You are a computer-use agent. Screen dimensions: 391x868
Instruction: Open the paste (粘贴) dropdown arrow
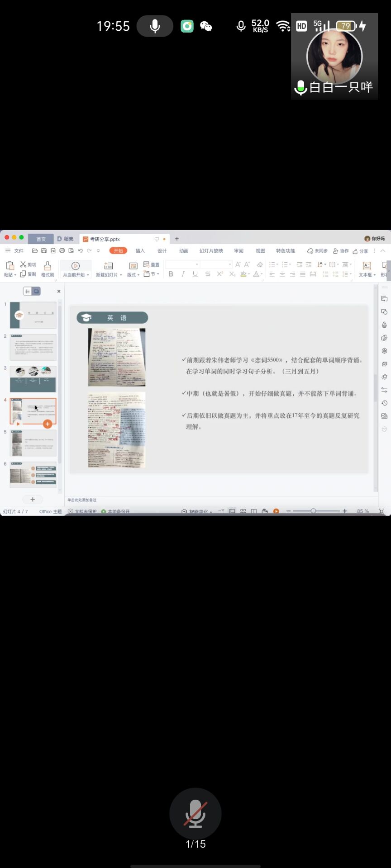pos(15,275)
